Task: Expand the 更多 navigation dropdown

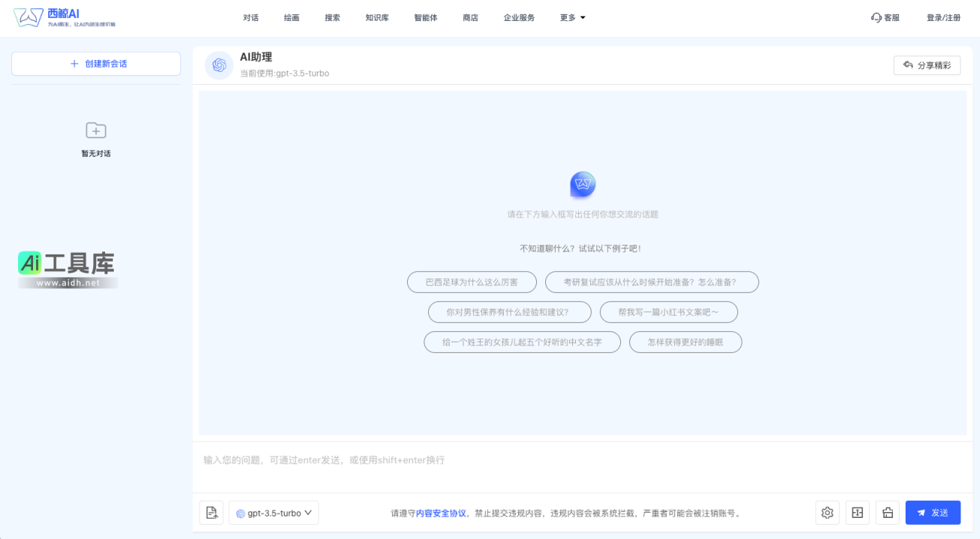Action: [x=572, y=17]
